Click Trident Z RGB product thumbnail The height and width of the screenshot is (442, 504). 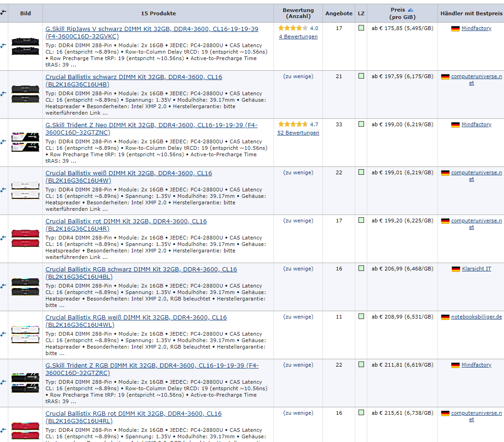point(25,383)
